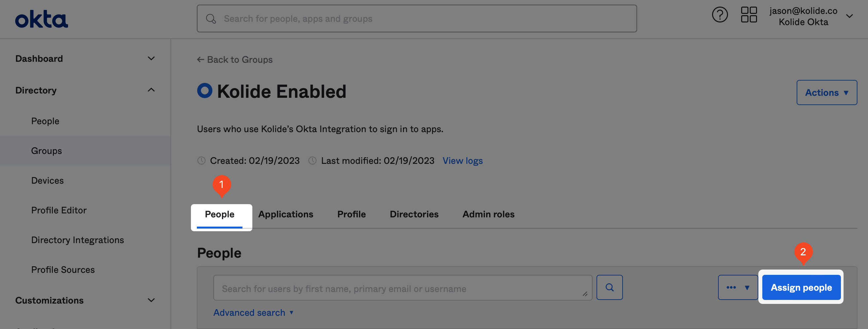Click the Okta logo

(41, 19)
